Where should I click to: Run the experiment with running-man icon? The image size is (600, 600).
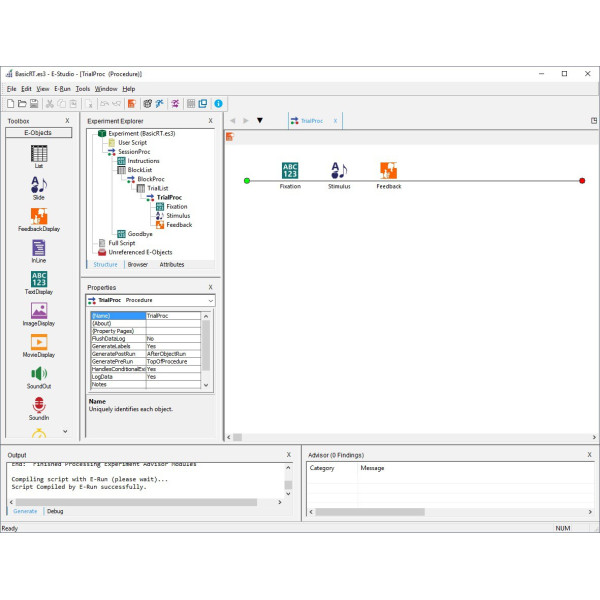coord(159,103)
